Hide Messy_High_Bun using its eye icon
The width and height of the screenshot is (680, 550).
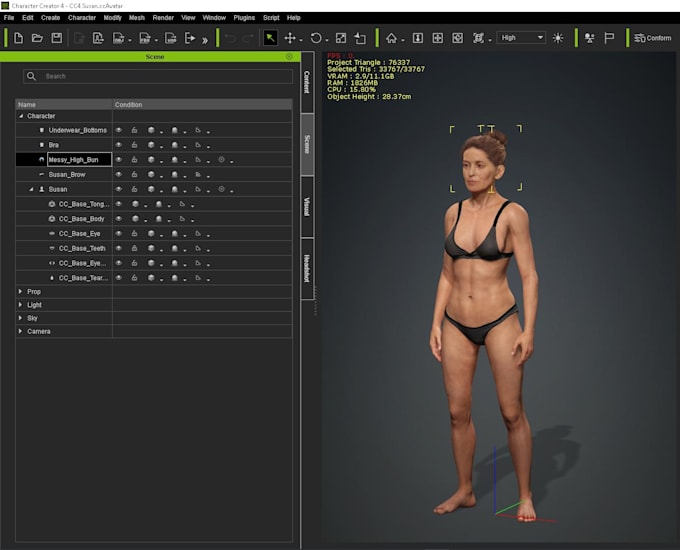[119, 160]
